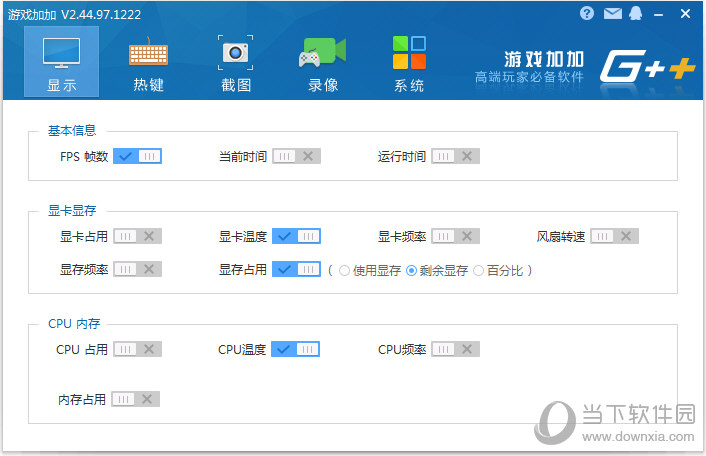Turn on the 运行时间 toggle
The height and width of the screenshot is (456, 706).
(x=455, y=156)
